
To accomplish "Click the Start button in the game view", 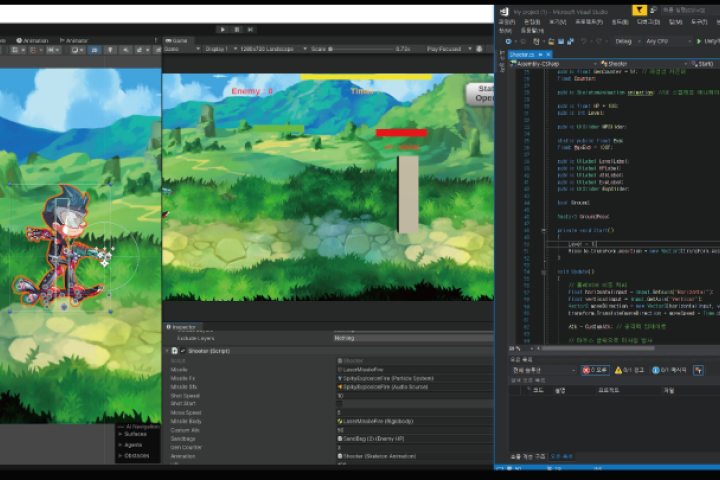I will tap(480, 94).
